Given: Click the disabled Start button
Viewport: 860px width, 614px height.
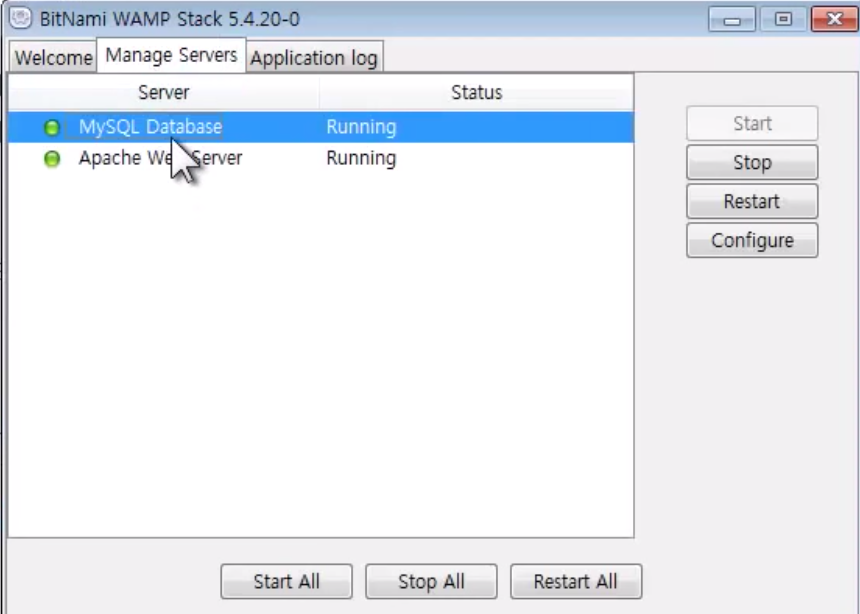Looking at the screenshot, I should [752, 123].
